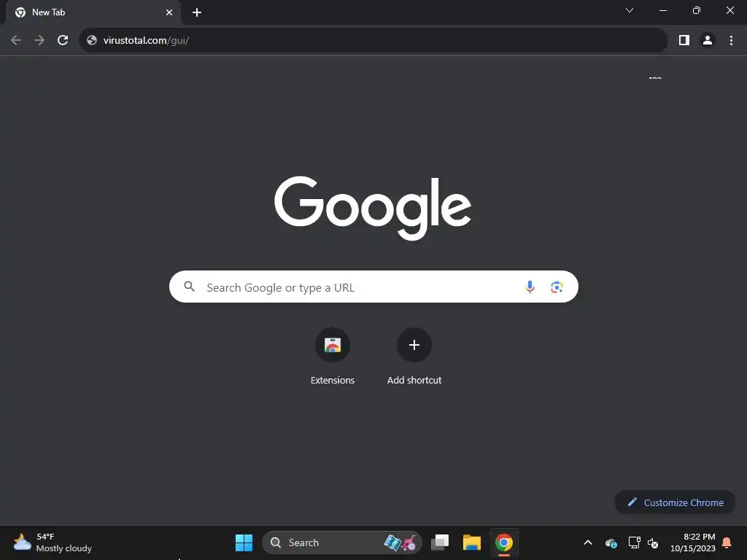Reload the page with refresh icon
The width and height of the screenshot is (747, 560).
(63, 41)
